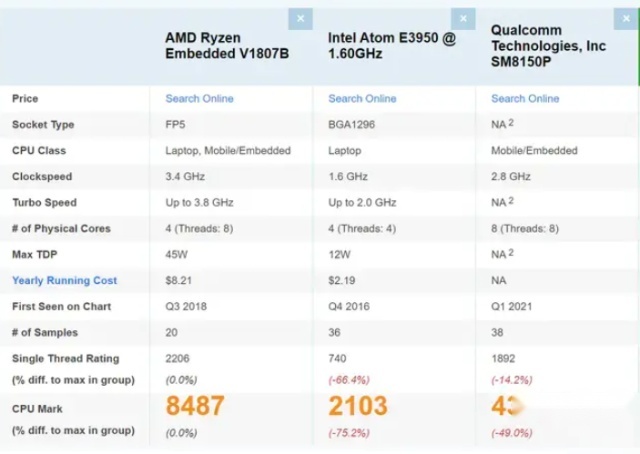Click the Qualcomm Max TDP NA footnote
This screenshot has height=454, width=640.
(x=511, y=252)
